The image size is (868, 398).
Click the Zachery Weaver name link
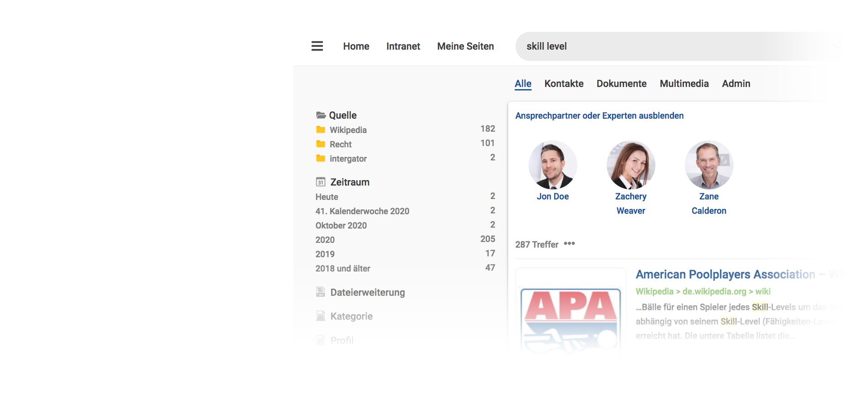tap(631, 204)
